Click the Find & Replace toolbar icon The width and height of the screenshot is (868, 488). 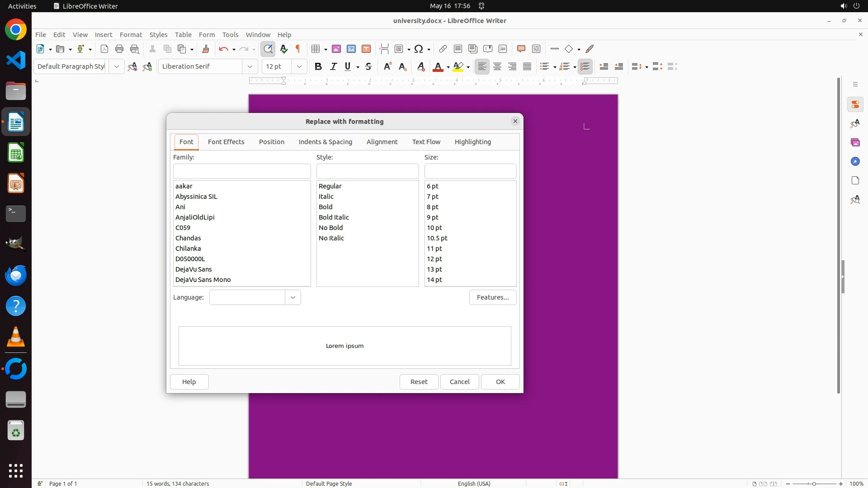[x=268, y=49]
